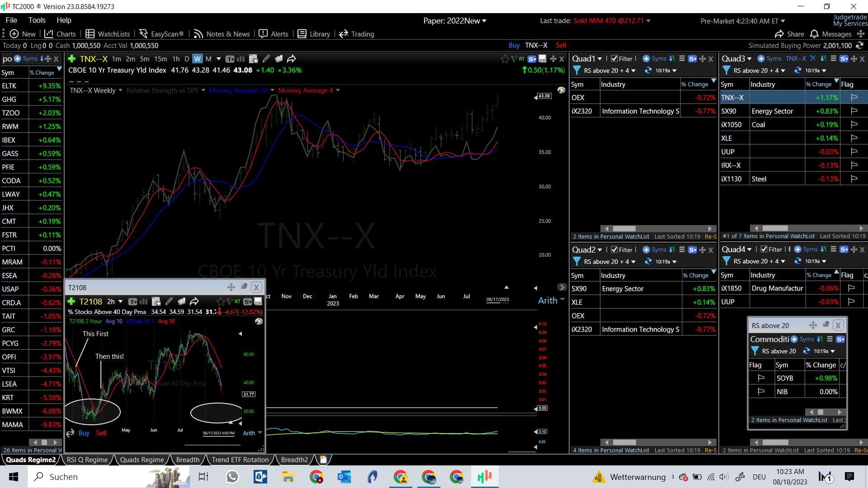The width and height of the screenshot is (868, 488).
Task: Toggle the Filter checkbox in Quad1
Action: point(614,59)
